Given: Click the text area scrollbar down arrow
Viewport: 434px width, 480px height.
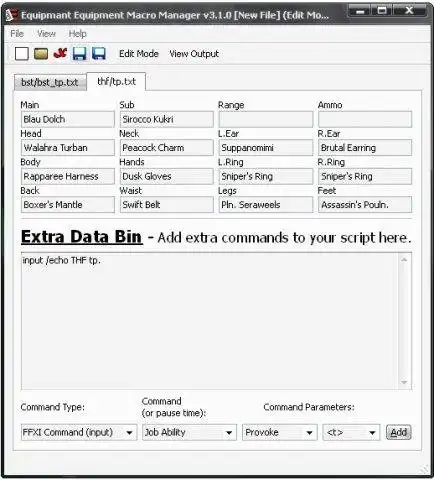Looking at the screenshot, I should (404, 382).
